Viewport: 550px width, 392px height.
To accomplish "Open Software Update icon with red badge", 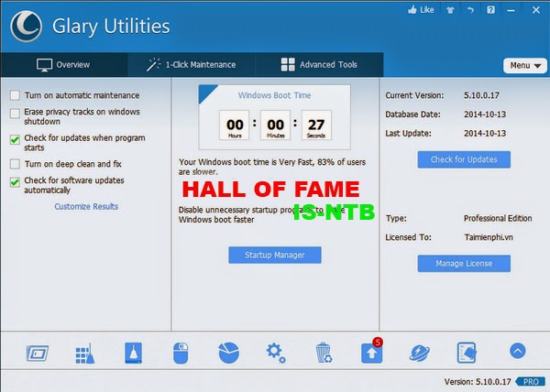I will coord(372,352).
